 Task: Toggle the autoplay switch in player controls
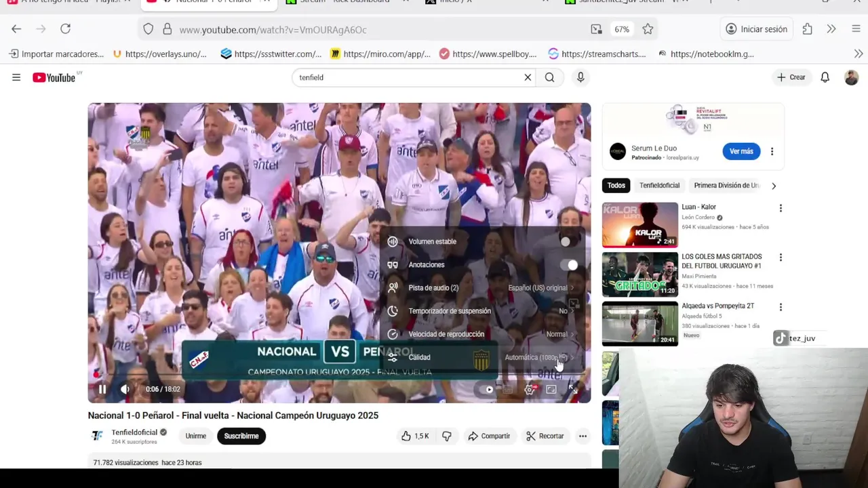pos(486,389)
